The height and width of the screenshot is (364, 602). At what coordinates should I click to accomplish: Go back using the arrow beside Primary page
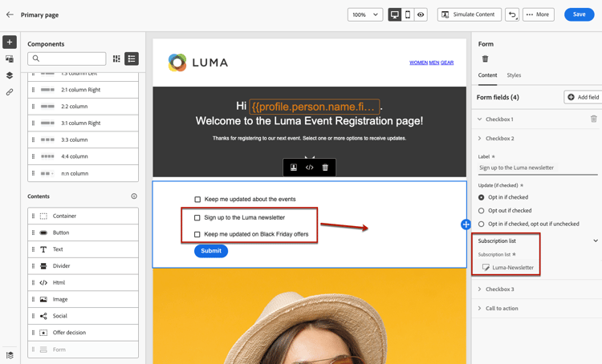[10, 14]
